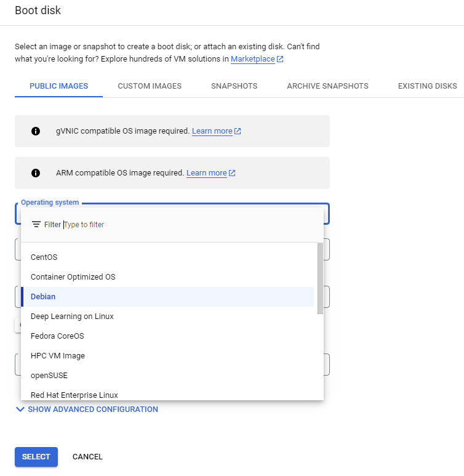Open the Archive Snapshots tab
The width and height of the screenshot is (464, 476).
[x=328, y=86]
